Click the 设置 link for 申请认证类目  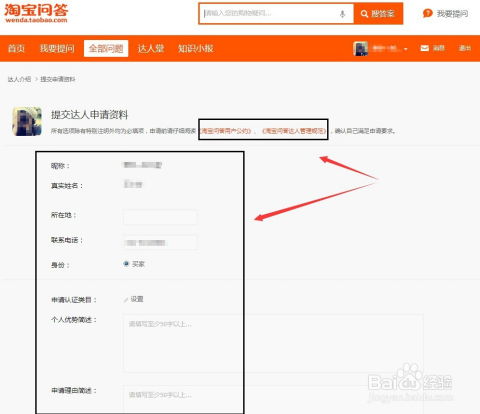[137, 299]
